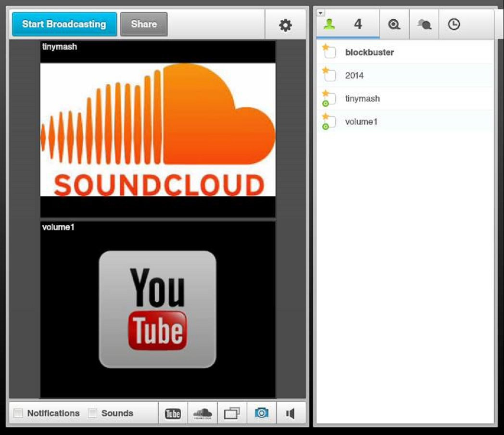Select user 2014 in the list
This screenshot has height=435, width=504.
tap(354, 76)
